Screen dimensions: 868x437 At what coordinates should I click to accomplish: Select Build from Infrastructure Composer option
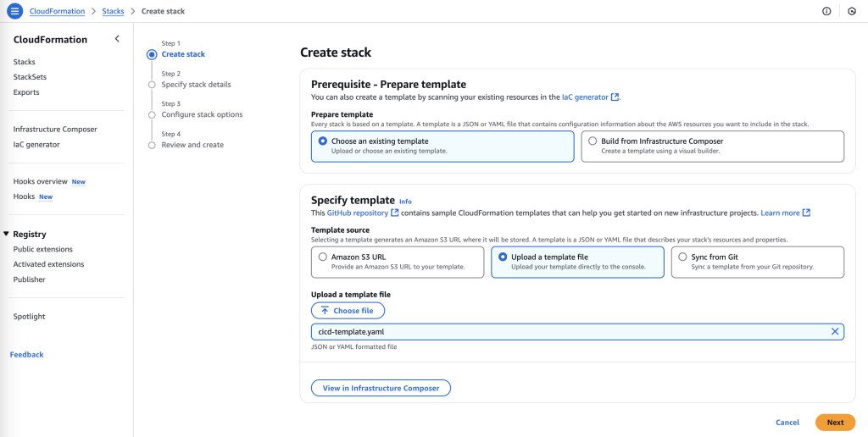pyautogui.click(x=593, y=141)
